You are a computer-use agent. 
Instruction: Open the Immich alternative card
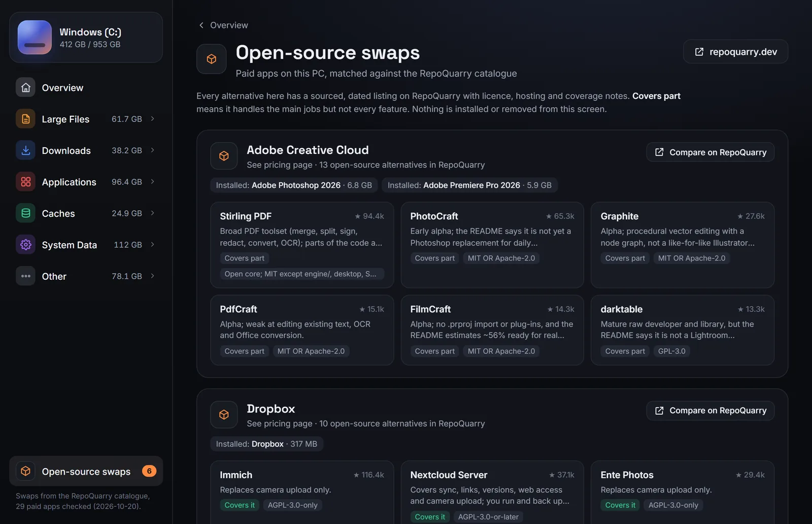[x=302, y=493]
